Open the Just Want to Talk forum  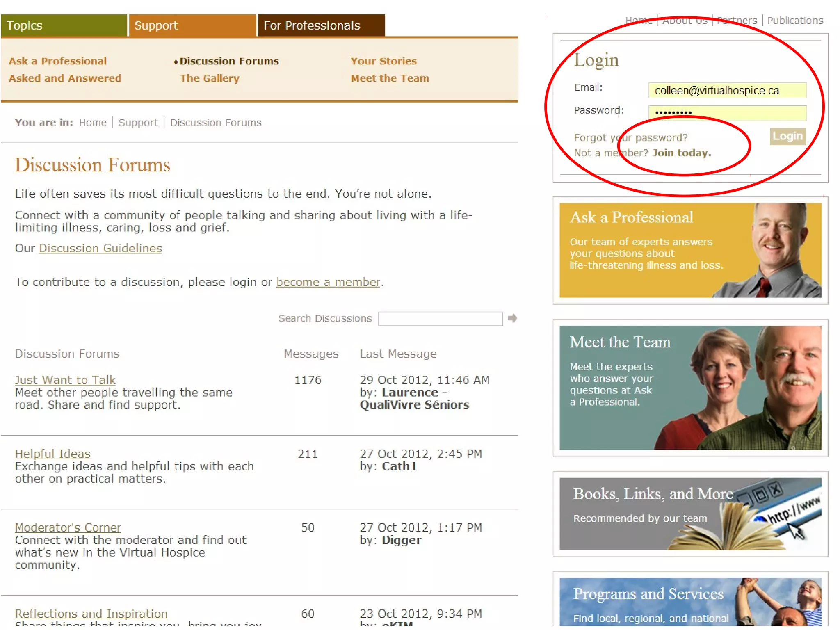coord(65,380)
